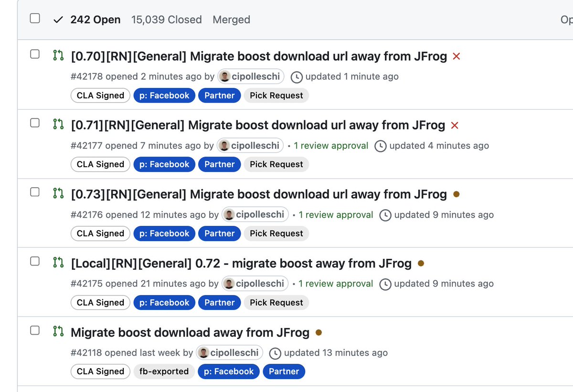Click Partner label on #42118
This screenshot has width=573, height=392.
284,371
